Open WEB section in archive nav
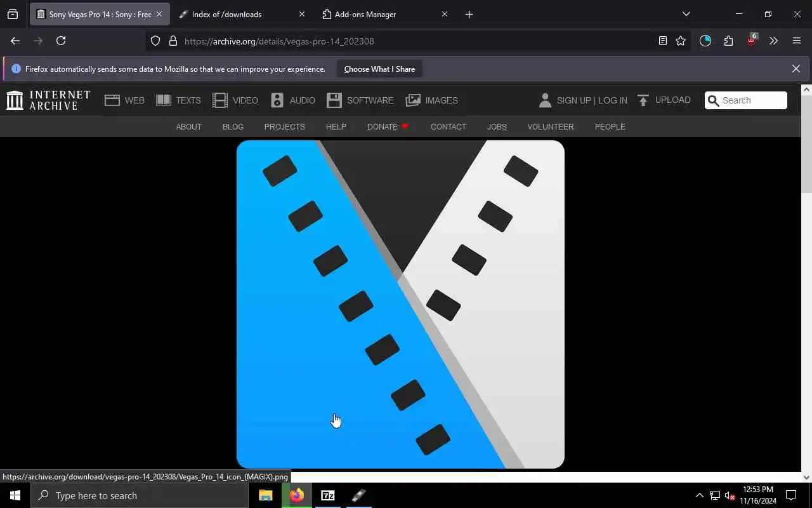Image resolution: width=812 pixels, height=508 pixels. 125,100
